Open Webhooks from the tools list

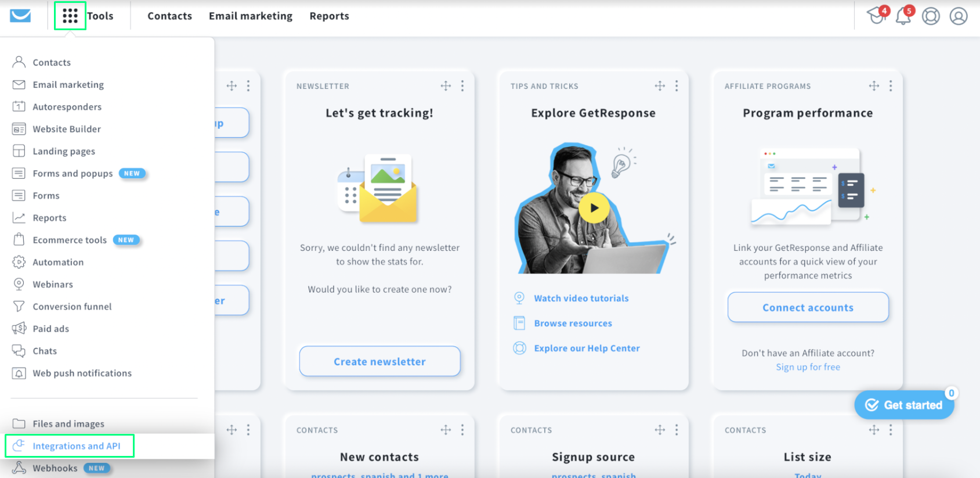click(x=55, y=468)
